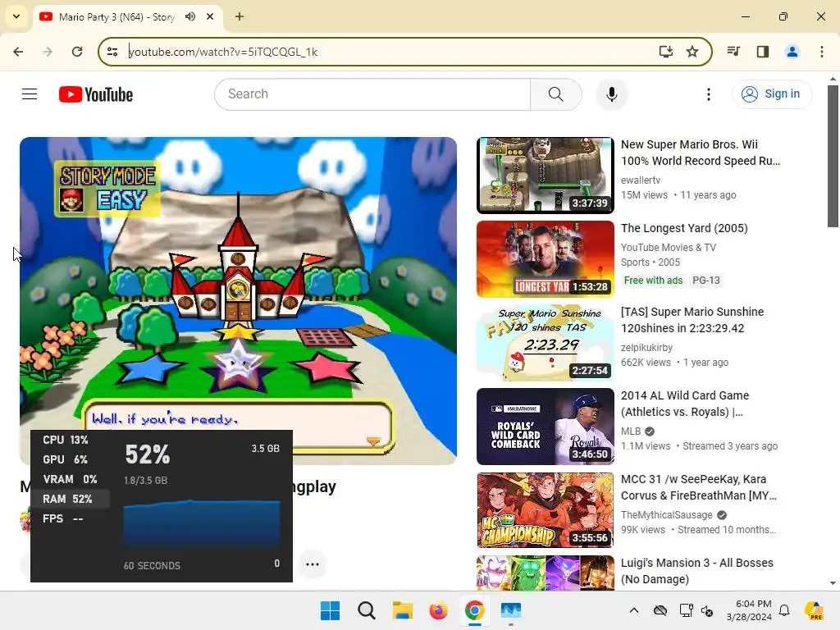Open New Super Mario Bros. Wii thumbnail
The width and height of the screenshot is (840, 630).
[546, 176]
